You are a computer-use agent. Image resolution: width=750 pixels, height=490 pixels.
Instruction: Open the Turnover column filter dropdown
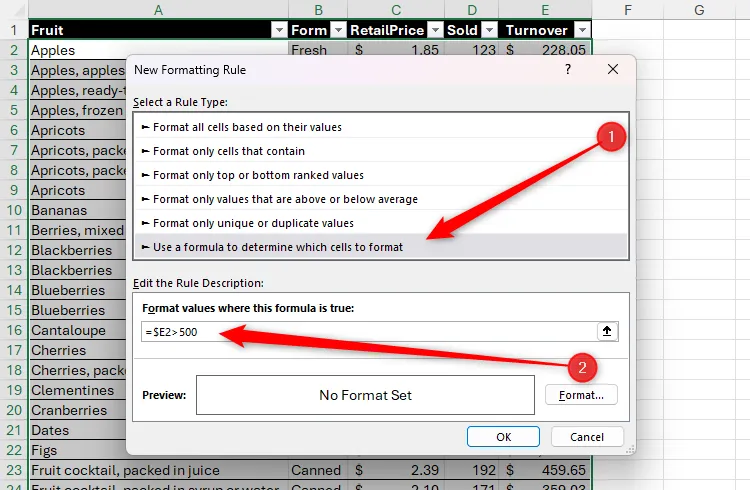pos(580,30)
